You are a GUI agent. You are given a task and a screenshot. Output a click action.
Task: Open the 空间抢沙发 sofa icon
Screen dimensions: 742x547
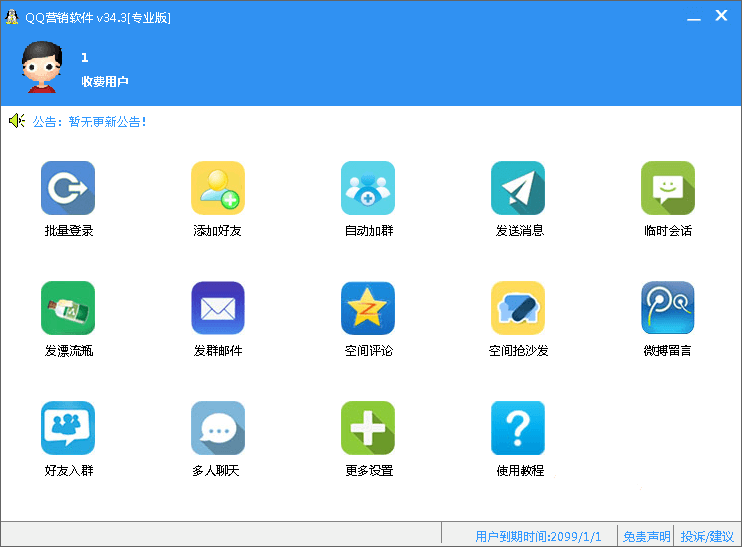pyautogui.click(x=518, y=308)
